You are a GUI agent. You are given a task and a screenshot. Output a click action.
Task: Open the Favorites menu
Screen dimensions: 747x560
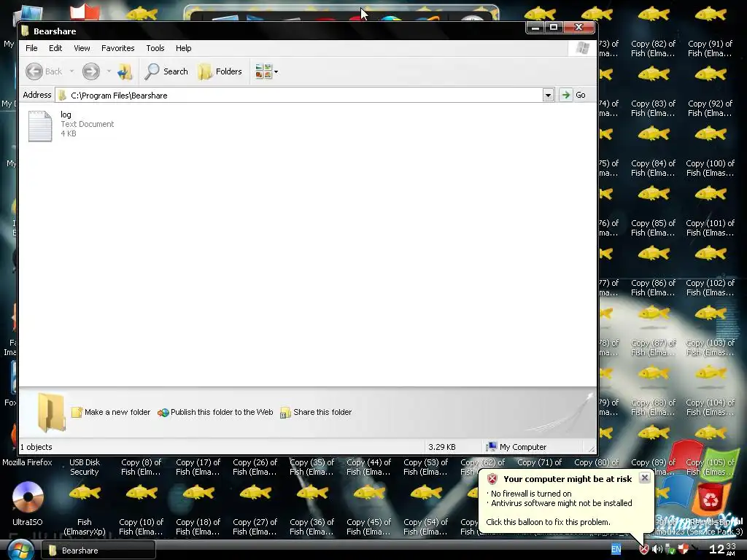[x=117, y=48]
